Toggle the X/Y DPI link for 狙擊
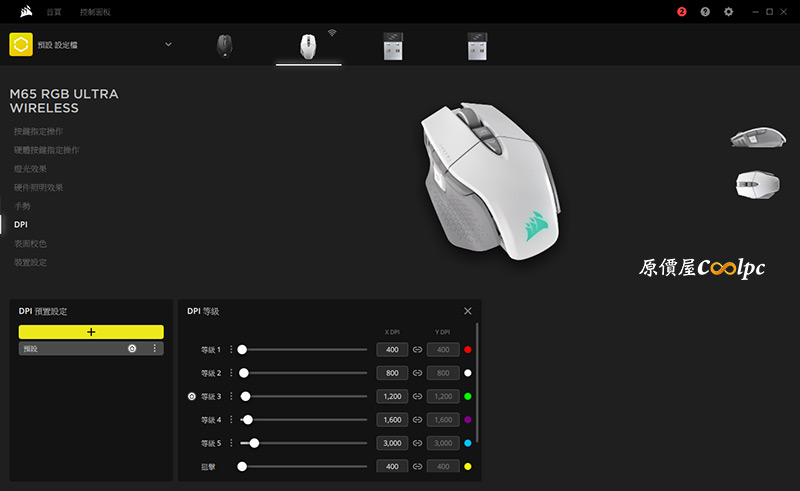This screenshot has width=800, height=491. (417, 466)
